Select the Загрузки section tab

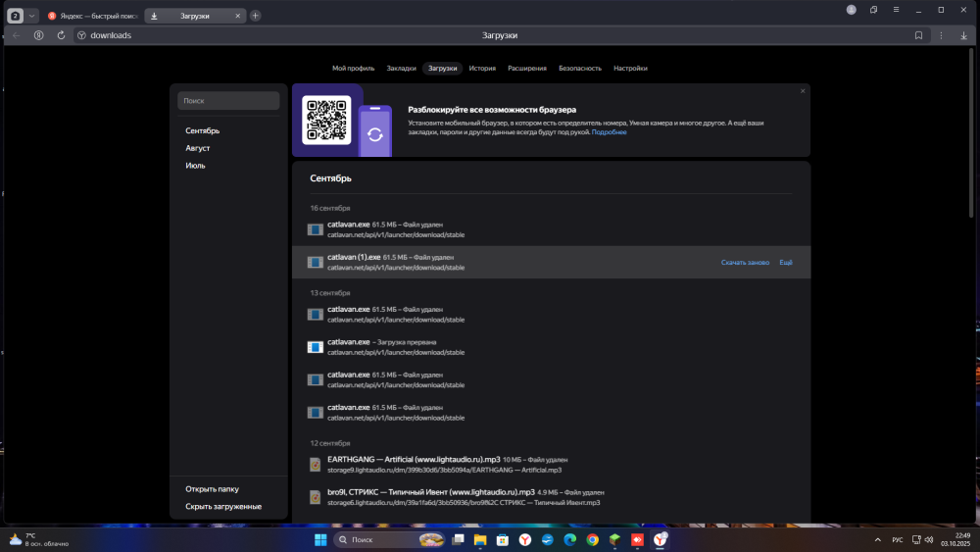443,68
